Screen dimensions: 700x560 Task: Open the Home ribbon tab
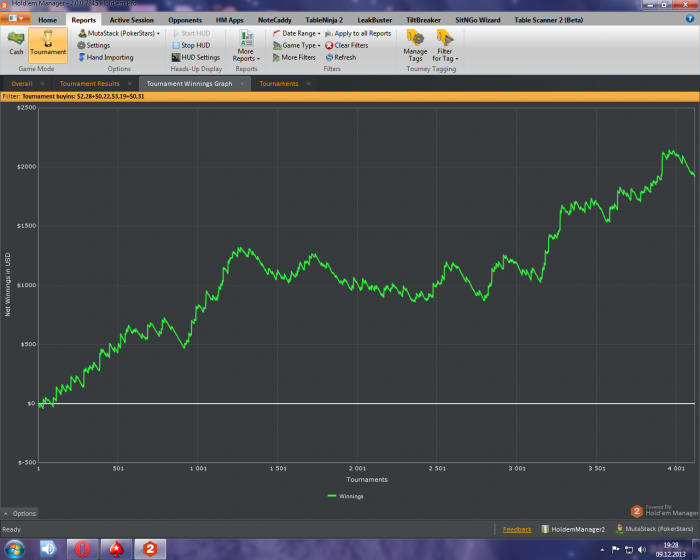pos(47,20)
